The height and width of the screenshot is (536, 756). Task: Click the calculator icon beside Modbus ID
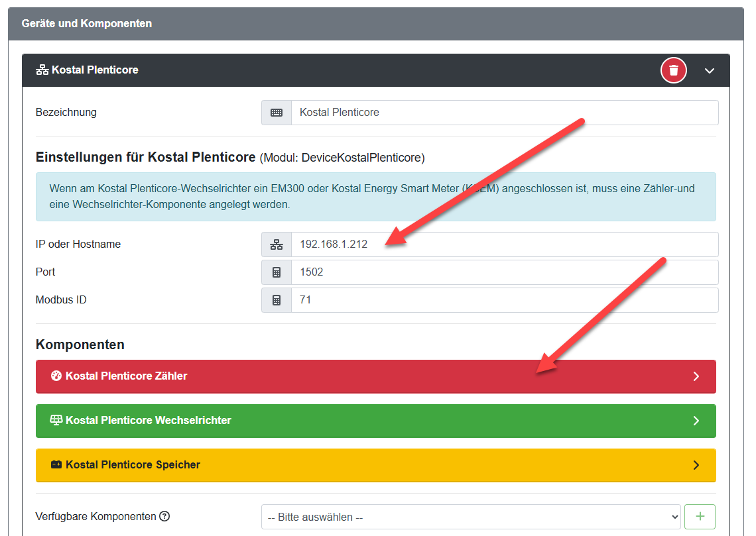click(277, 301)
